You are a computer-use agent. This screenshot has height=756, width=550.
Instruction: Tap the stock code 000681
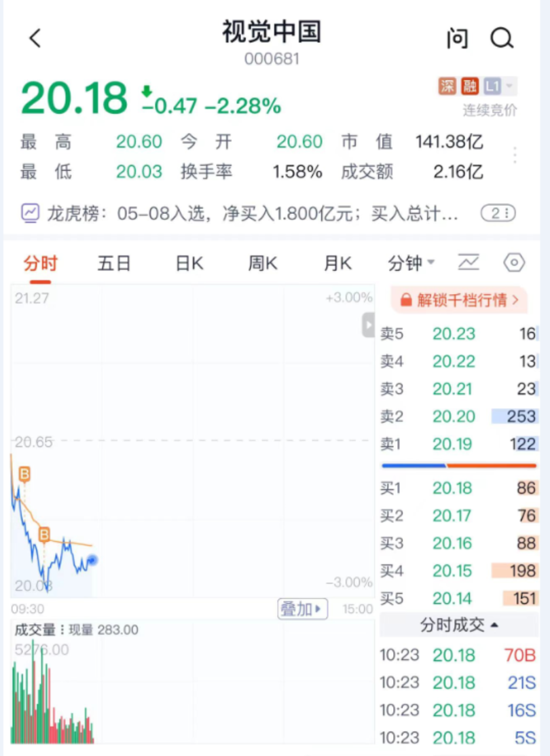(272, 59)
